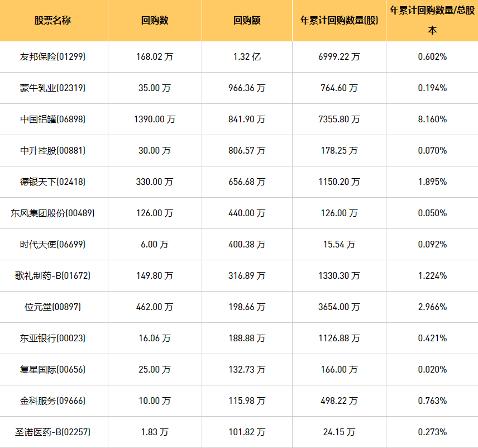
Task: Click the 149.80 万 buyback count cell
Action: pos(155,276)
